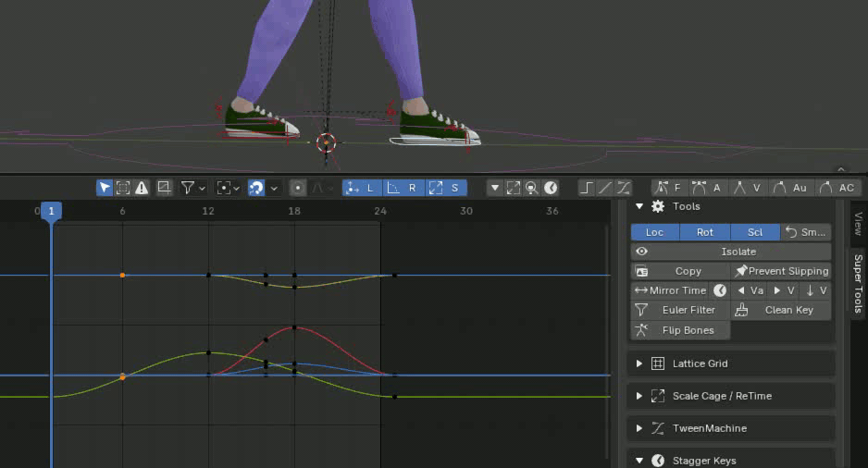The height and width of the screenshot is (468, 868).
Task: Toggle the Scl channel button
Action: tap(755, 232)
